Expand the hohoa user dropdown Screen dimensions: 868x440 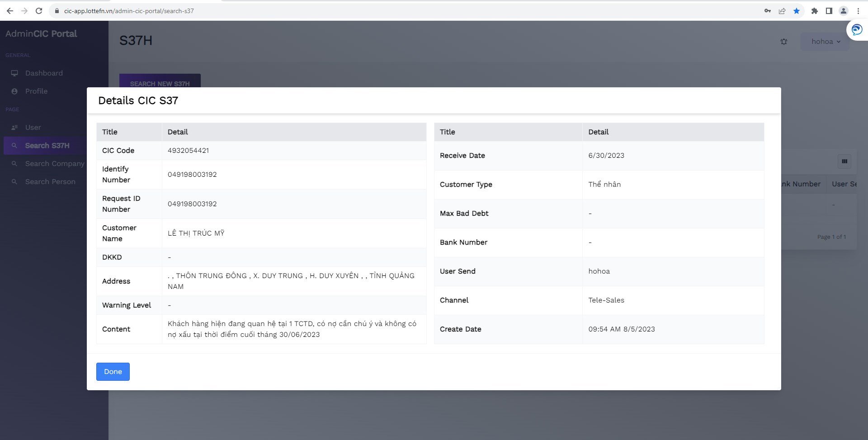tap(826, 42)
